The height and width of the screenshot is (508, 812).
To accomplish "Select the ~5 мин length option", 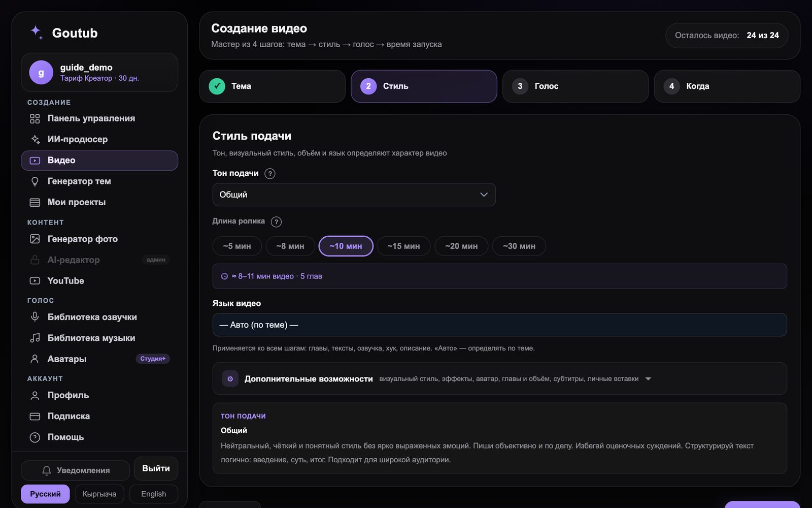I will pos(237,246).
